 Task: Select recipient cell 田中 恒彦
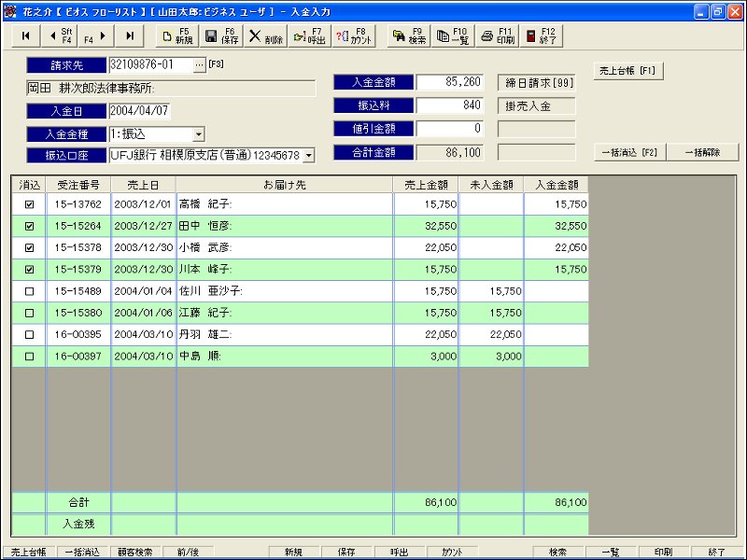tap(285, 226)
